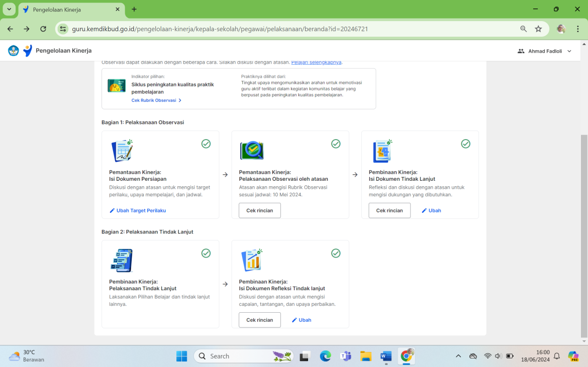Click green checkmark on Isi Dokumen Persiapan card

point(206,144)
